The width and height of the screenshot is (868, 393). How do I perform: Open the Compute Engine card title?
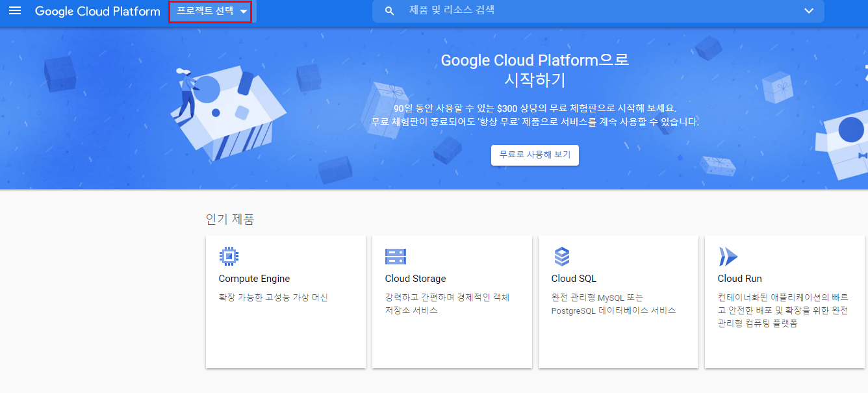pyautogui.click(x=254, y=279)
